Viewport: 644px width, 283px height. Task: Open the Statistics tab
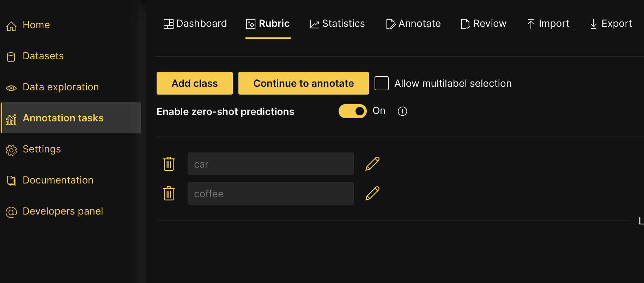click(x=338, y=24)
